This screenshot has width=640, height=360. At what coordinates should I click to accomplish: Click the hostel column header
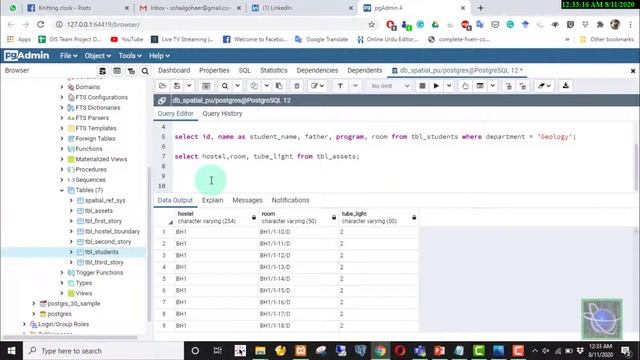pyautogui.click(x=216, y=217)
